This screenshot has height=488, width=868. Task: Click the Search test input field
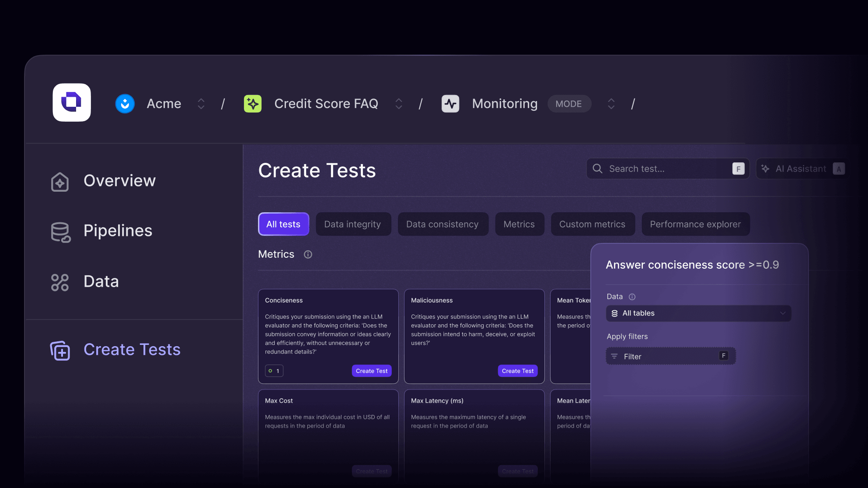pos(660,169)
